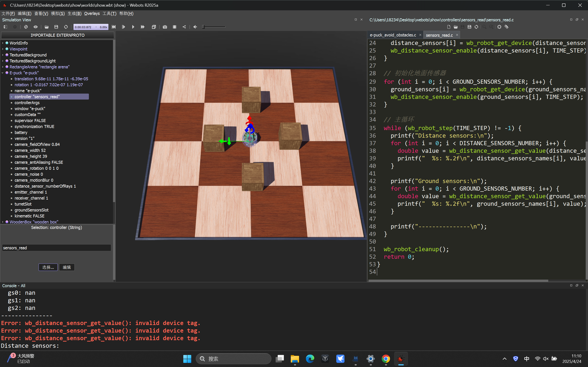Click the share animation icon
The width and height of the screenshot is (588, 367).
coord(184,27)
